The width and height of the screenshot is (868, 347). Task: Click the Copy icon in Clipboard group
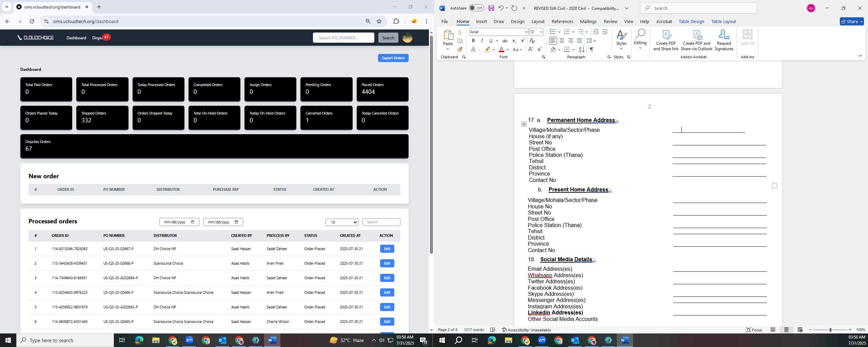pos(460,41)
